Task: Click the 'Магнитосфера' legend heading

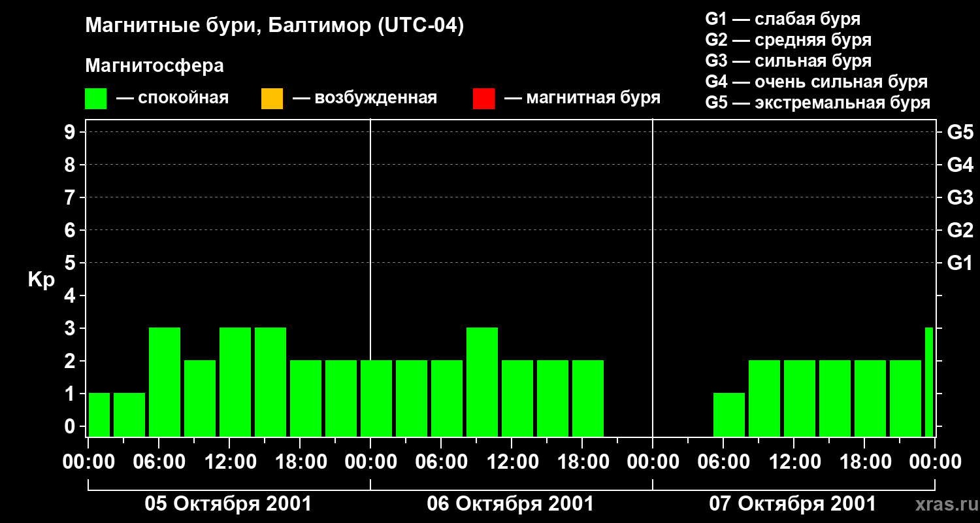Action: coord(155,66)
